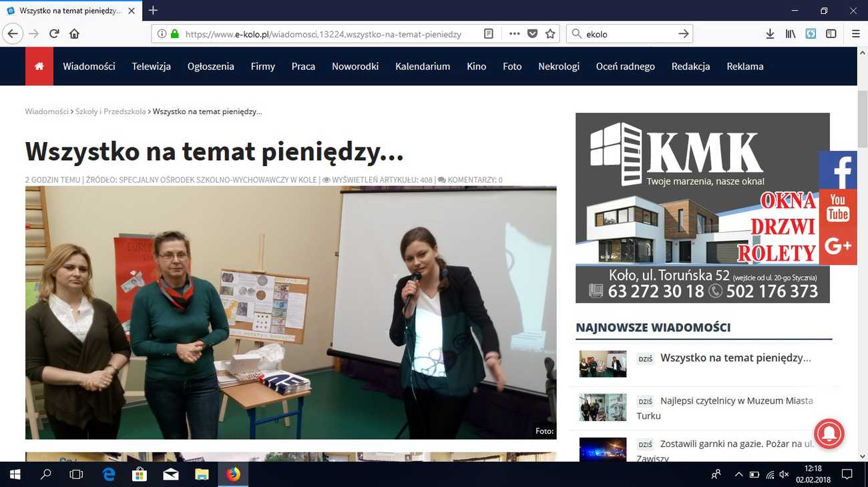This screenshot has width=868, height=487.
Task: Click the search box containing ekolo
Action: (629, 33)
